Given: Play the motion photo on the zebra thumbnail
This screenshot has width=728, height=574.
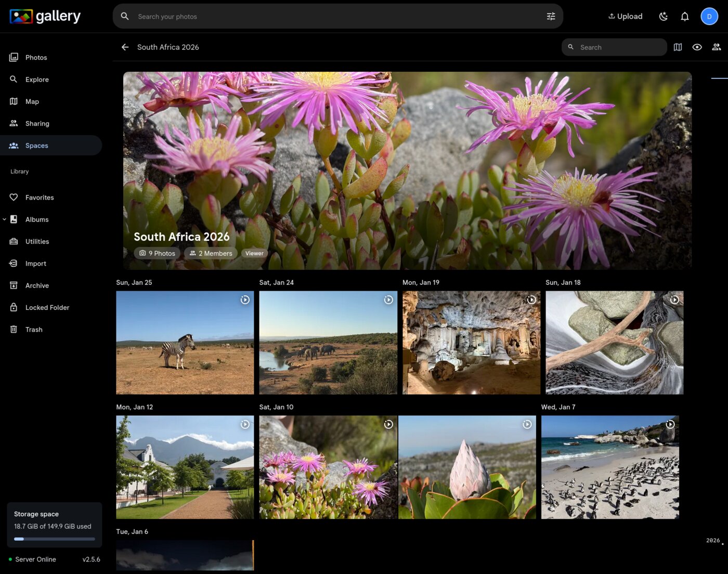Looking at the screenshot, I should click(x=244, y=299).
